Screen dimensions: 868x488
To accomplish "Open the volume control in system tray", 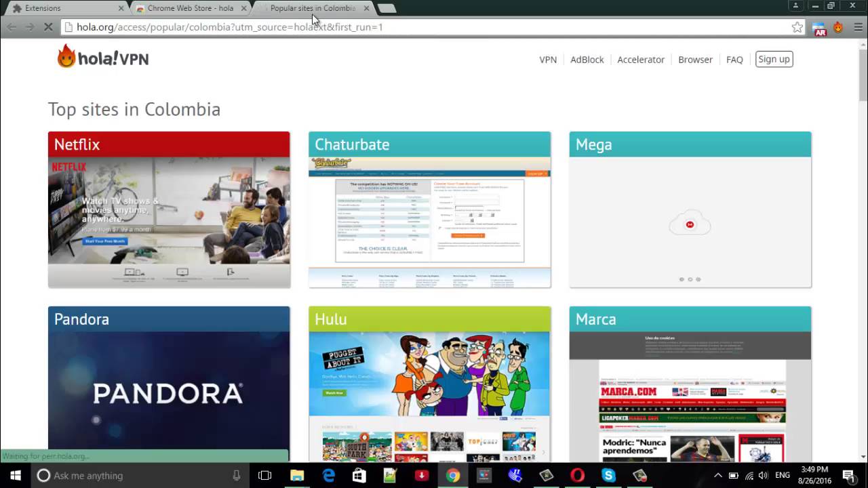I will point(764,475).
